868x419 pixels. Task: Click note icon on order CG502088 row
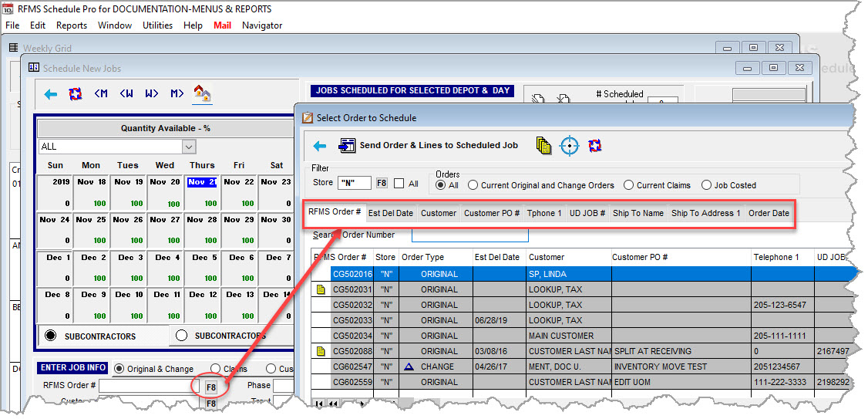(x=321, y=351)
